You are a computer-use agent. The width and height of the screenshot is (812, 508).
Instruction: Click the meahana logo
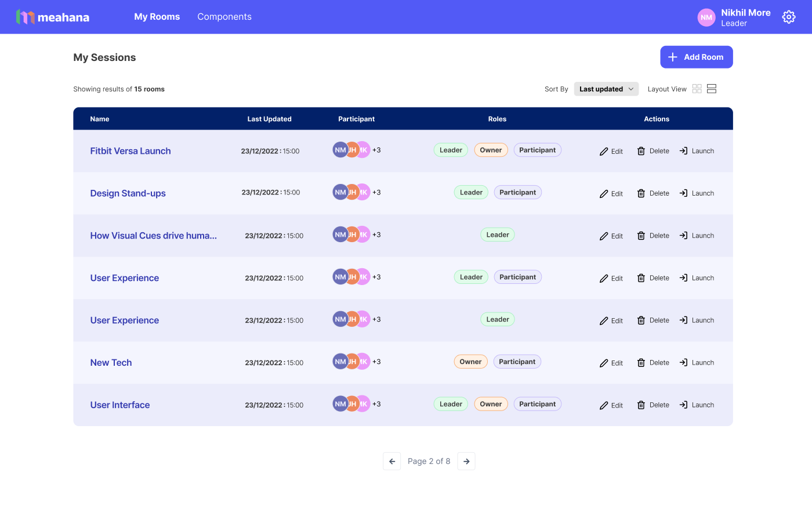pos(53,17)
